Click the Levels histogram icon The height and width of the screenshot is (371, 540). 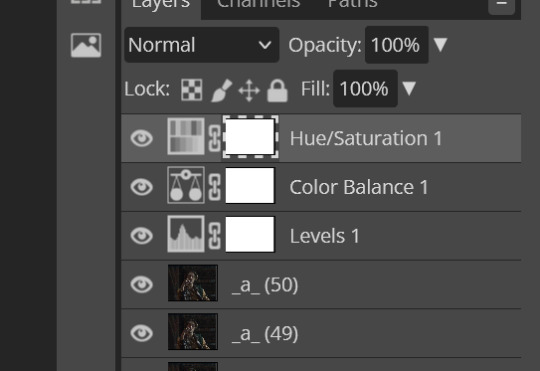[186, 234]
